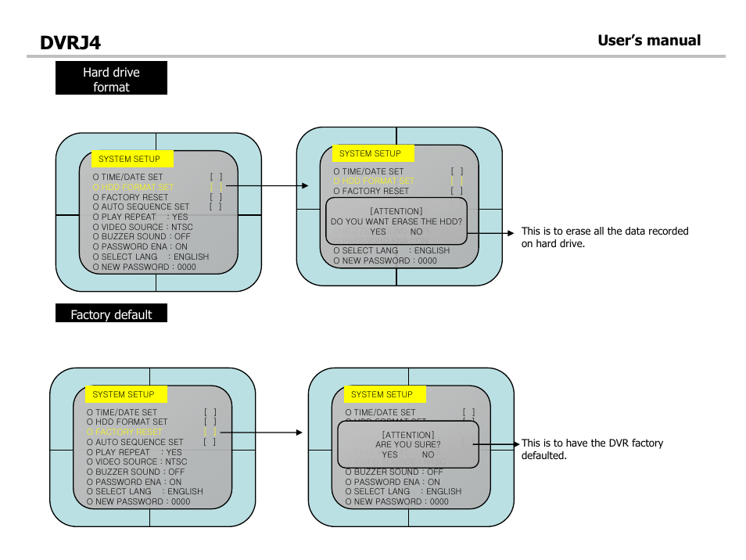The height and width of the screenshot is (560, 746).
Task: Click the DVRJ4 page heading
Action: (70, 43)
